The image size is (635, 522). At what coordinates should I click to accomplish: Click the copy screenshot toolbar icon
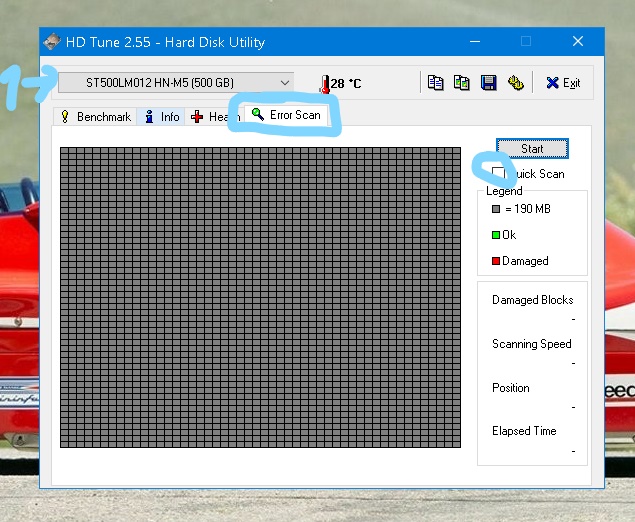(x=462, y=83)
